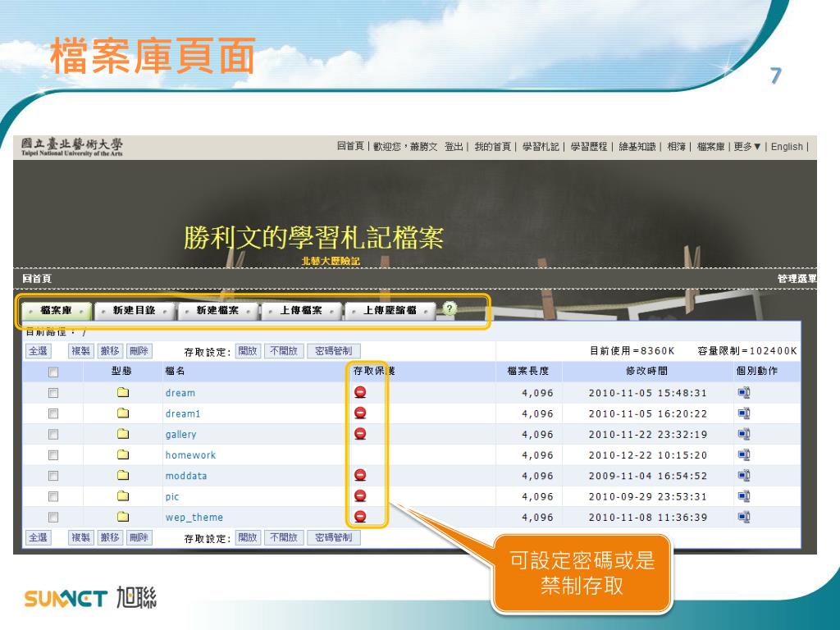840x630 pixels.
Task: Check the homework folder checkbox
Action: [x=53, y=454]
